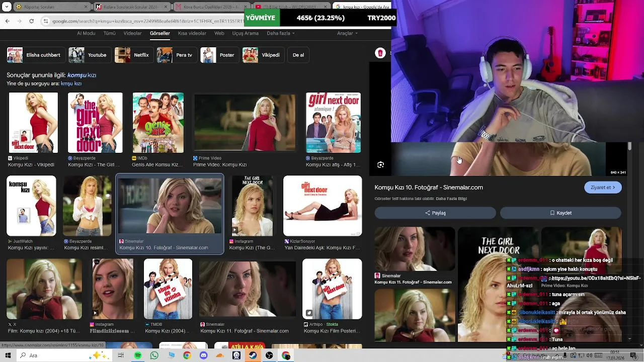Image resolution: width=644 pixels, height=362 pixels.
Task: Filter images by Pera tv chip
Action: tap(176, 55)
